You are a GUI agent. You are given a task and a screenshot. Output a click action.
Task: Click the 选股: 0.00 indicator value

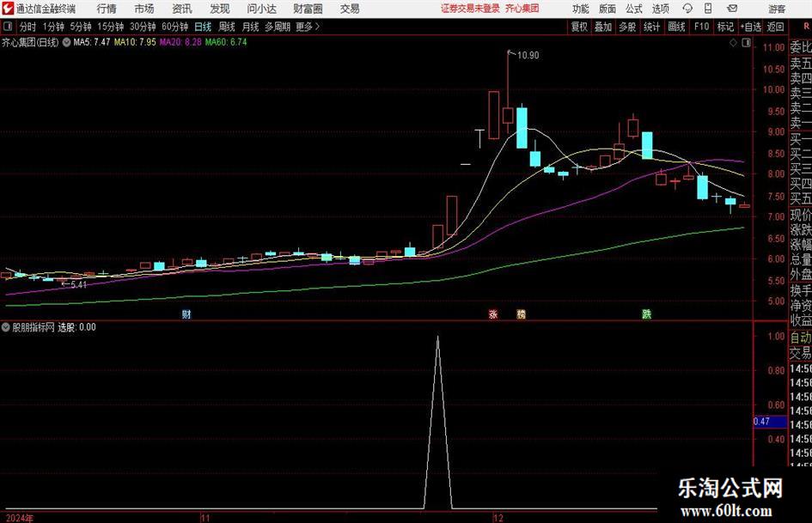pos(77,327)
